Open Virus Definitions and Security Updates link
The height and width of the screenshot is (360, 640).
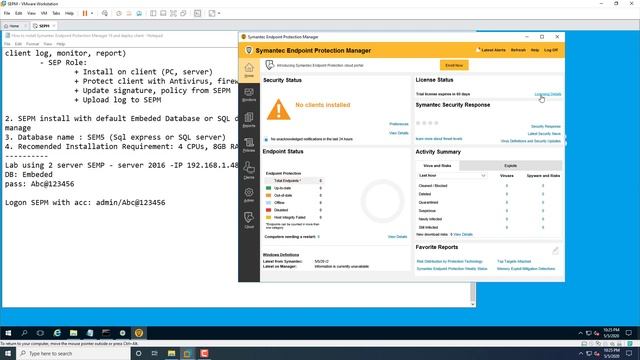tap(531, 141)
